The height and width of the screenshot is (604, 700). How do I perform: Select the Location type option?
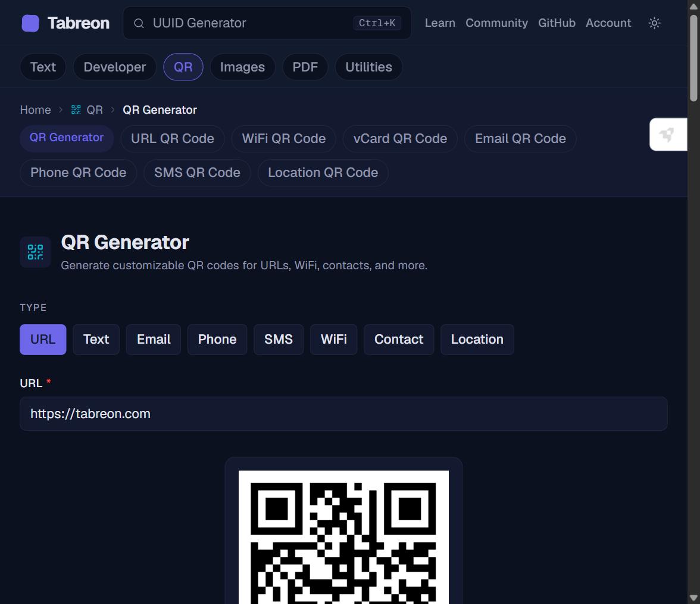[477, 340]
